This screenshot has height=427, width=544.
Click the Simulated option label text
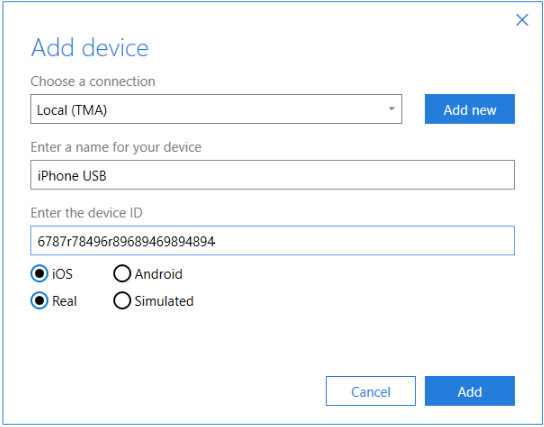pos(164,301)
